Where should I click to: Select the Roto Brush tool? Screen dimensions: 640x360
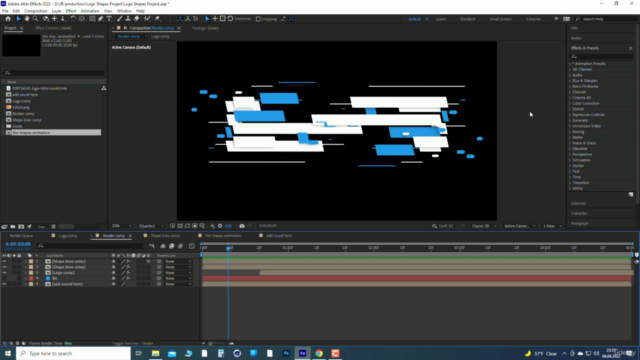pyautogui.click(x=147, y=19)
